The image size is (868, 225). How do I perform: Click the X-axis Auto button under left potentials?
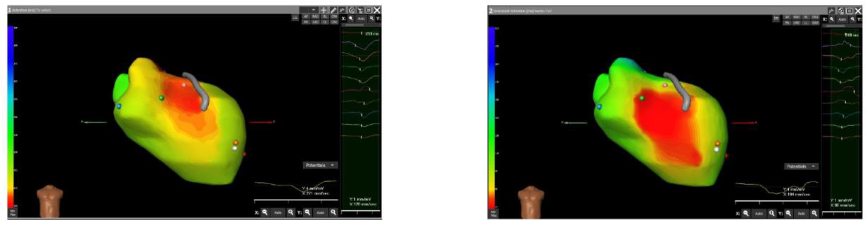[278, 213]
